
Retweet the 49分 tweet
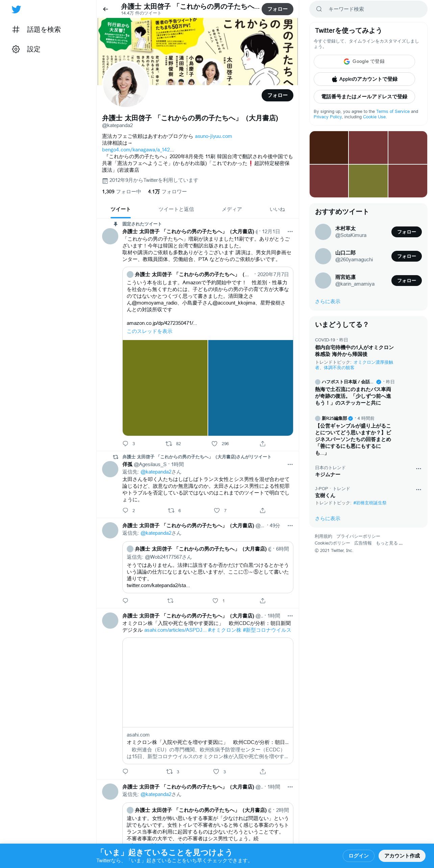click(170, 601)
